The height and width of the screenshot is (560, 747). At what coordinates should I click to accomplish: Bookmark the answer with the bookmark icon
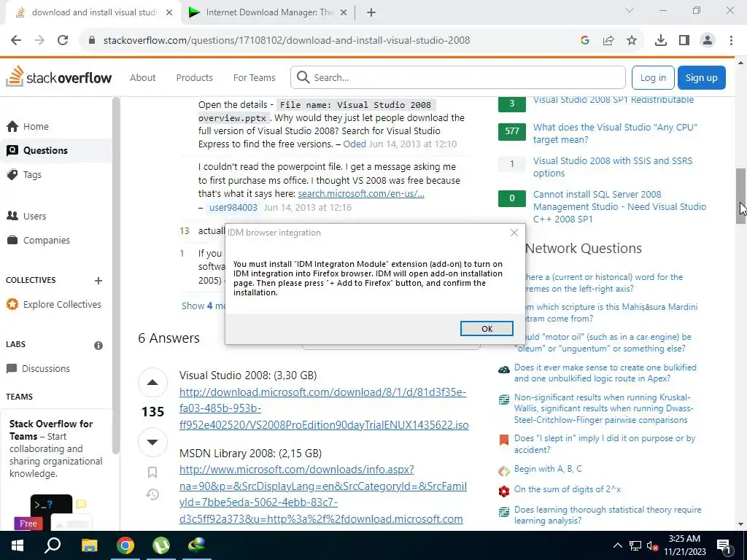click(x=152, y=472)
